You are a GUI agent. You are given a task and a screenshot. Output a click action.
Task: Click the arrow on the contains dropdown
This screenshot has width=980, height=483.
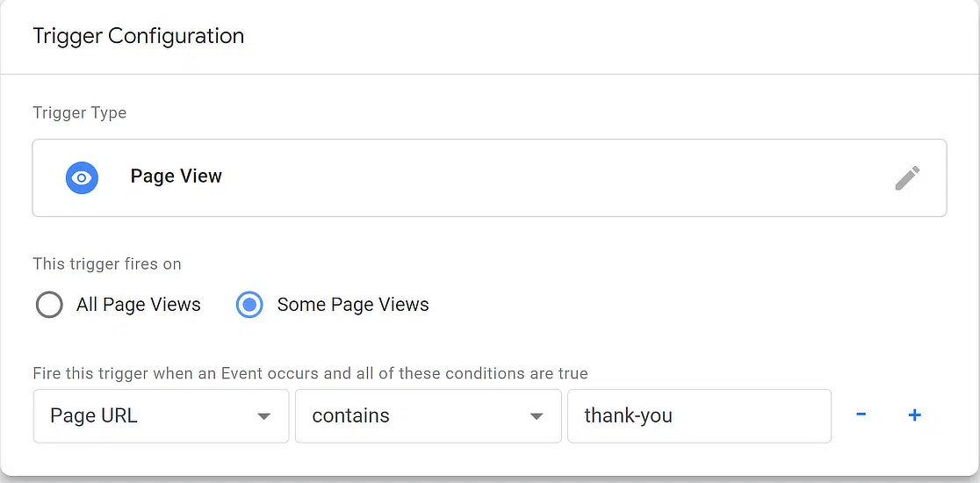pos(537,417)
